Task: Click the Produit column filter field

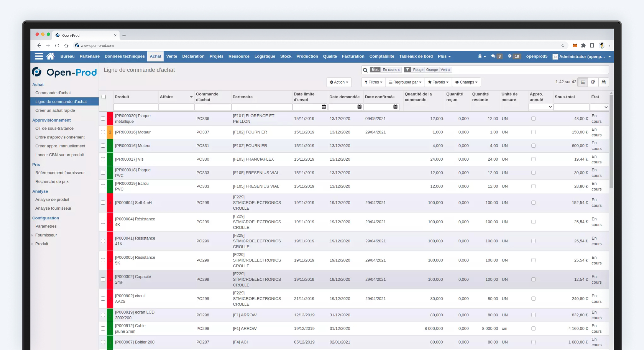Action: [136, 107]
